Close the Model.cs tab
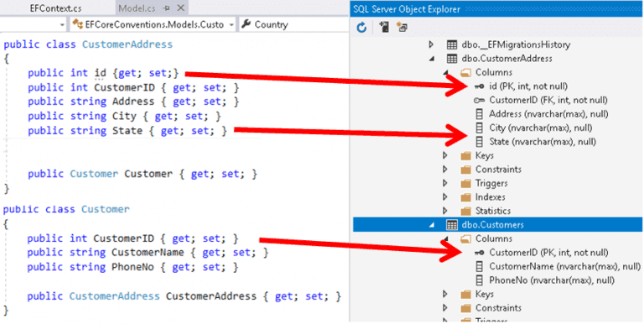The width and height of the screenshot is (644, 324). click(181, 8)
